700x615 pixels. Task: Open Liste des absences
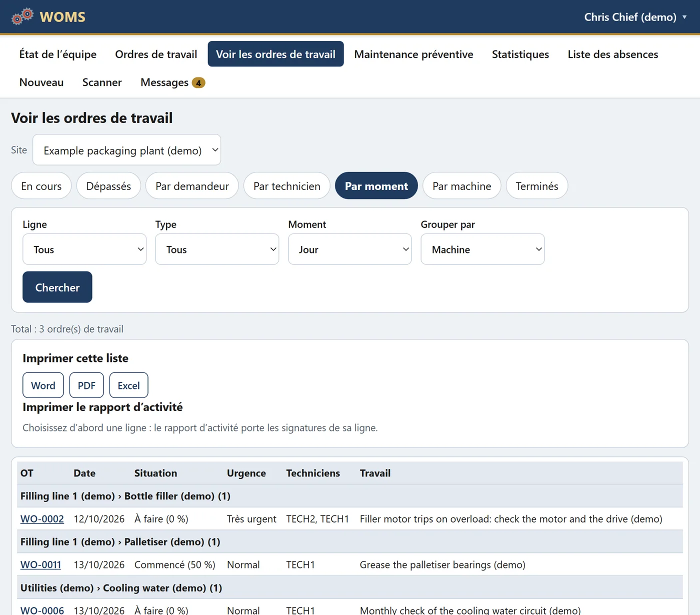pyautogui.click(x=613, y=54)
